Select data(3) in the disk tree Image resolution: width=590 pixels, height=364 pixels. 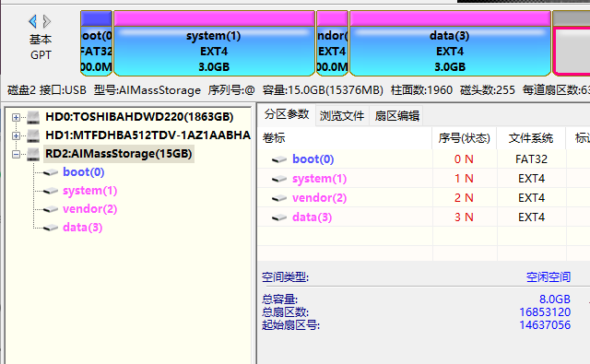[82, 227]
